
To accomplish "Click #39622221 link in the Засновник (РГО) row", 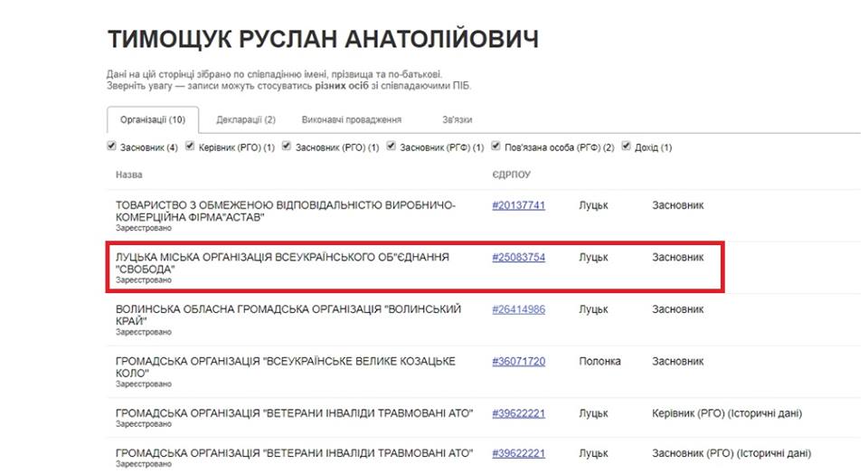I will pos(518,453).
